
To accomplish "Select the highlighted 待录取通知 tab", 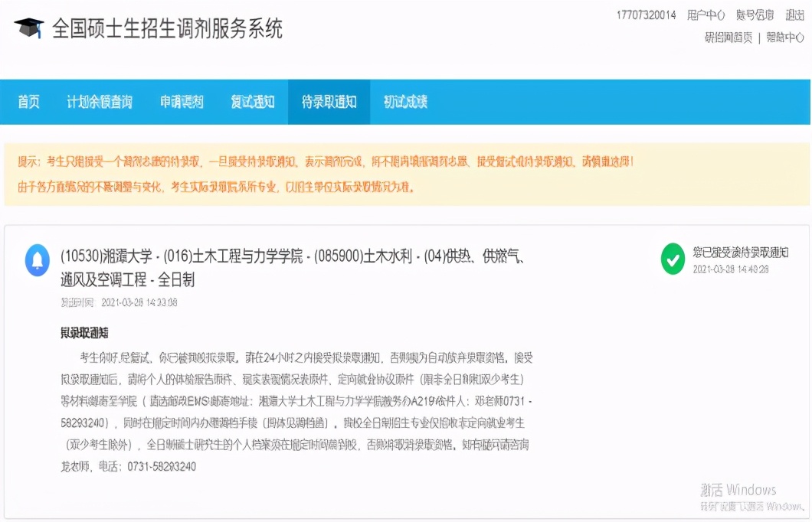I will click(x=328, y=103).
